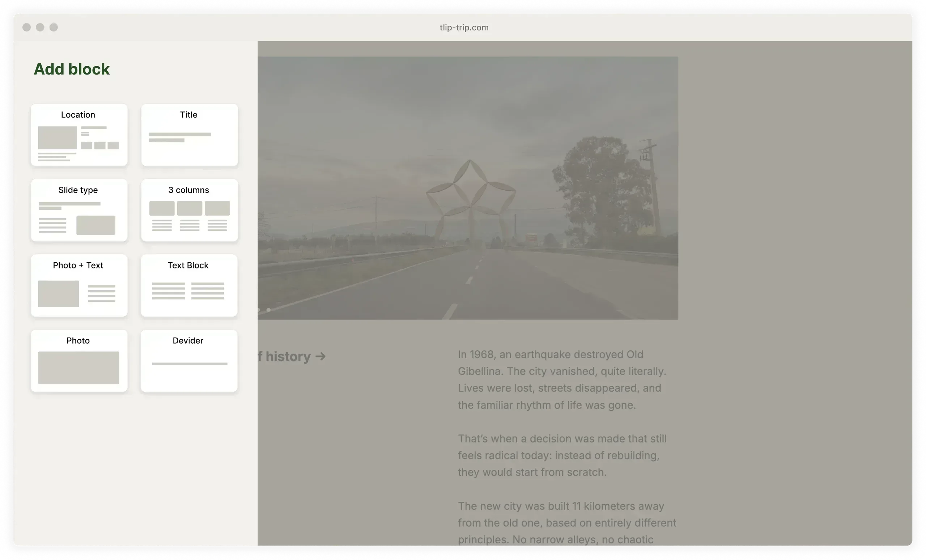Click paragraph starting 'The new city was built'
Image resolution: width=926 pixels, height=560 pixels.
[567, 522]
